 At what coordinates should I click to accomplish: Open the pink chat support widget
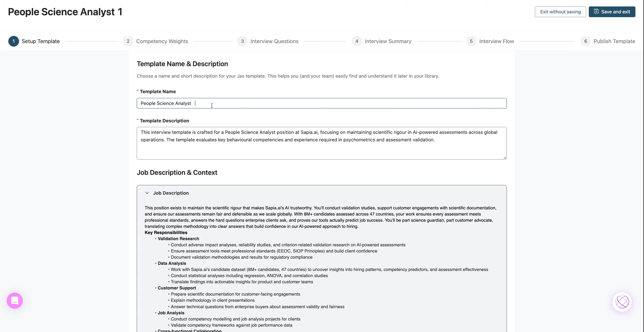tap(15, 301)
